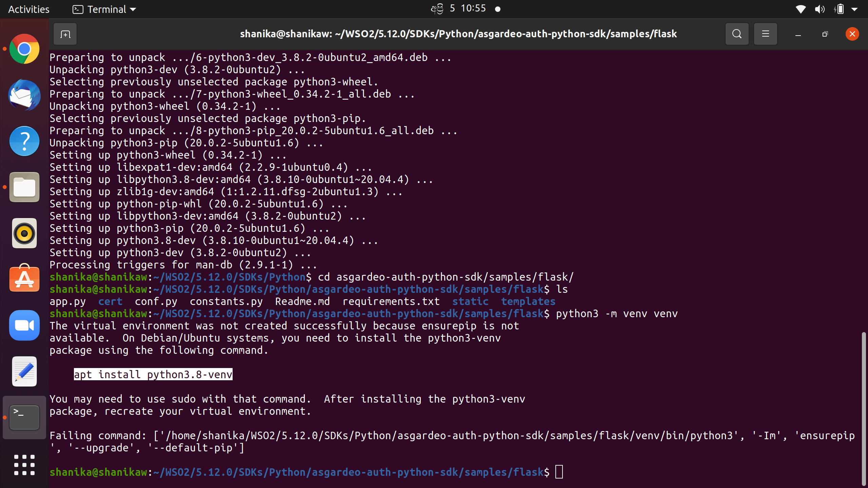
Task: Click the highlighted apt install python3.8-venv text
Action: (153, 374)
